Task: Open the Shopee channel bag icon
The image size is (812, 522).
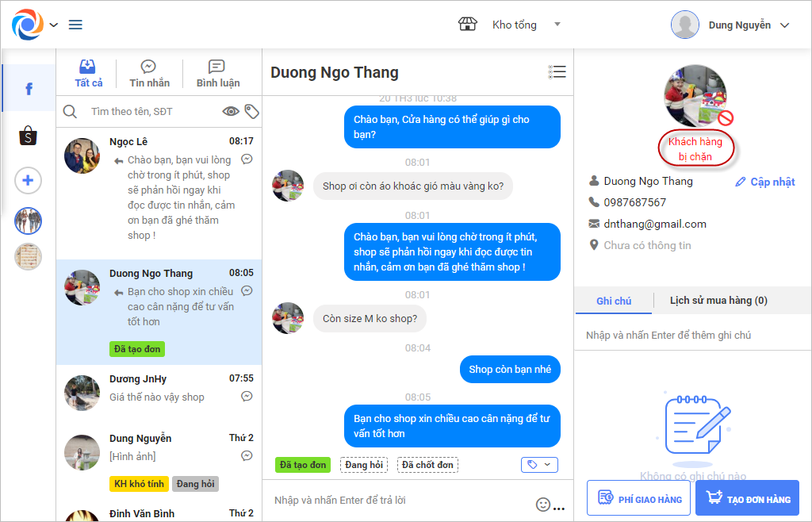Action: [28, 136]
